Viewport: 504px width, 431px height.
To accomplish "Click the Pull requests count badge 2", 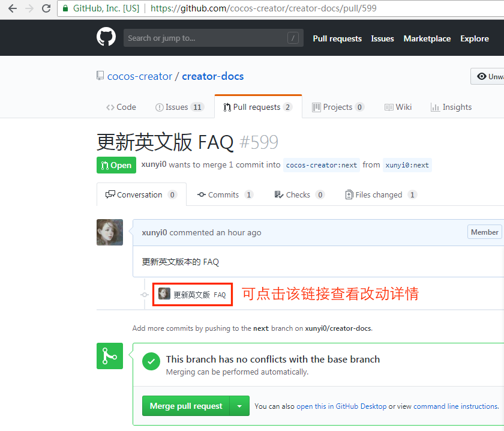I will (287, 107).
